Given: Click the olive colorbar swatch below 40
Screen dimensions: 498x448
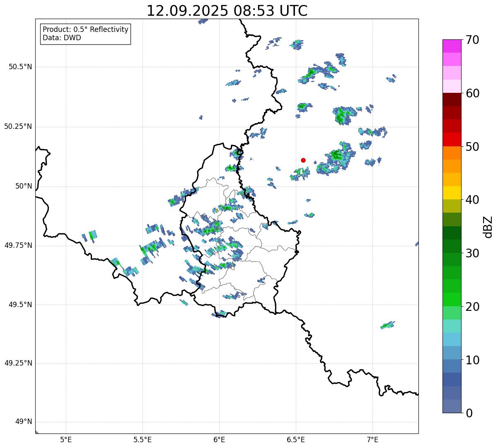Looking at the screenshot, I should 452,206.
